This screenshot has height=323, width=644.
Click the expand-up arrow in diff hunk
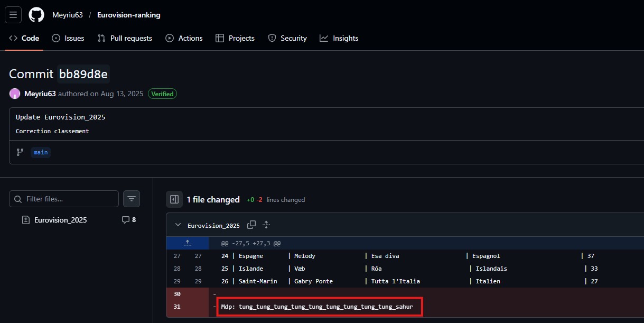[187, 243]
